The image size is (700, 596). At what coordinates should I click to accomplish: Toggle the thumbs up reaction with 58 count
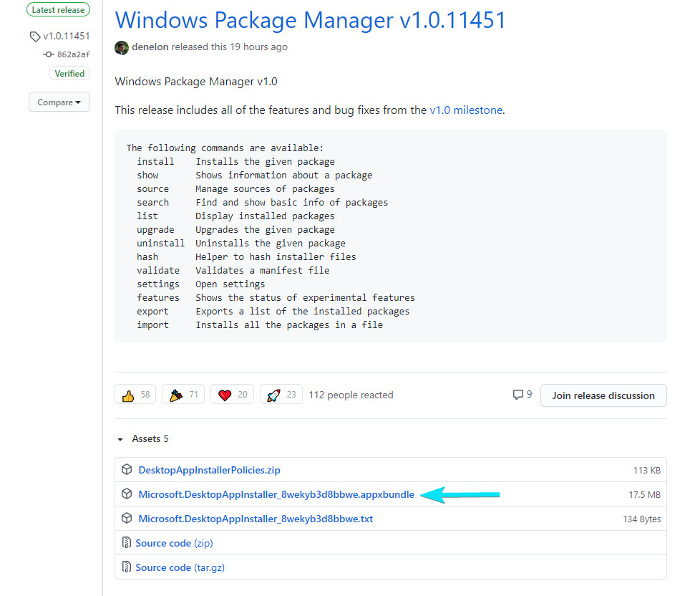click(135, 394)
